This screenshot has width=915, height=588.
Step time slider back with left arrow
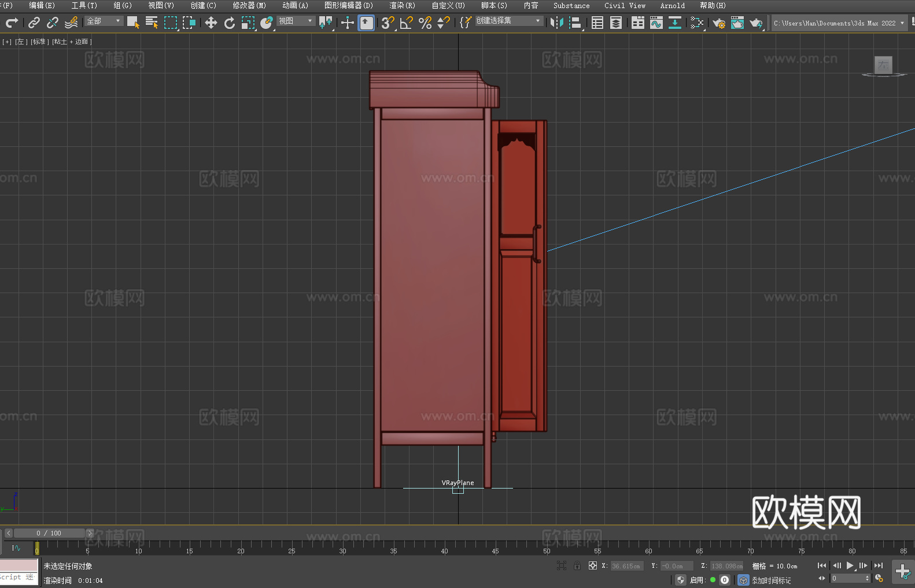click(x=8, y=533)
